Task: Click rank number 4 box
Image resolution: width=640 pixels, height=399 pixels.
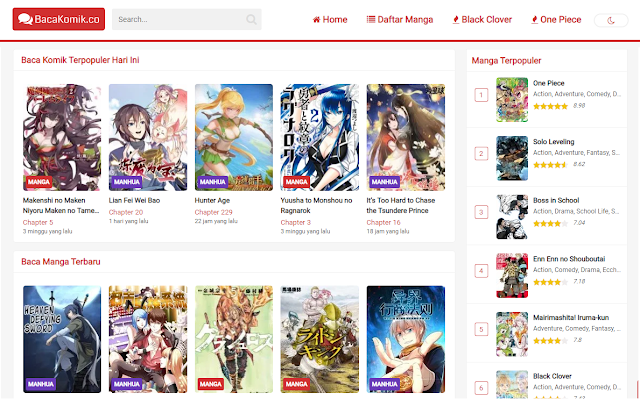Action: click(481, 270)
